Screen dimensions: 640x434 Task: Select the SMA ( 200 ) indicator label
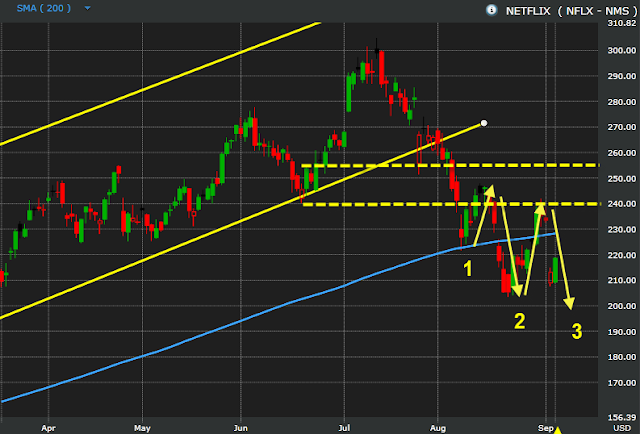point(44,9)
